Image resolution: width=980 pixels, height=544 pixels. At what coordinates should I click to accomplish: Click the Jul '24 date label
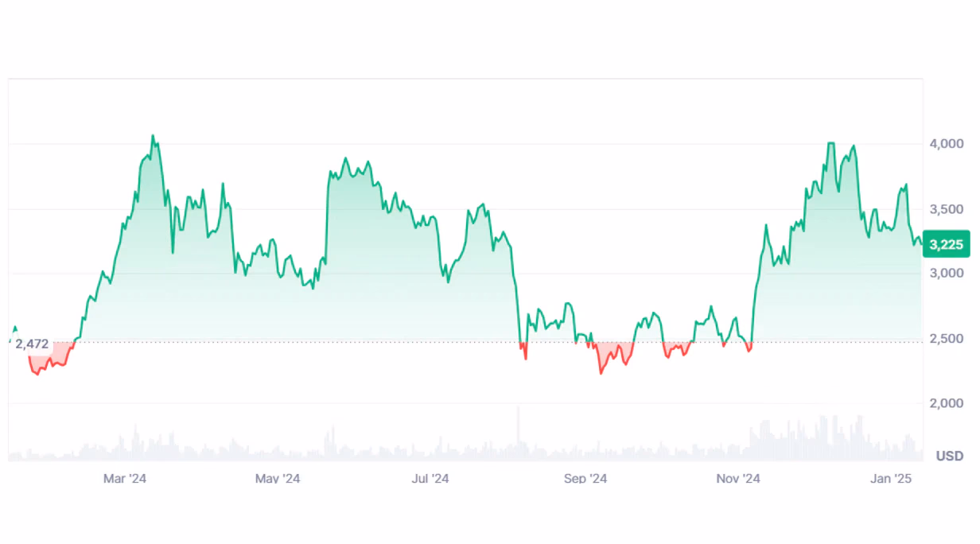[430, 479]
